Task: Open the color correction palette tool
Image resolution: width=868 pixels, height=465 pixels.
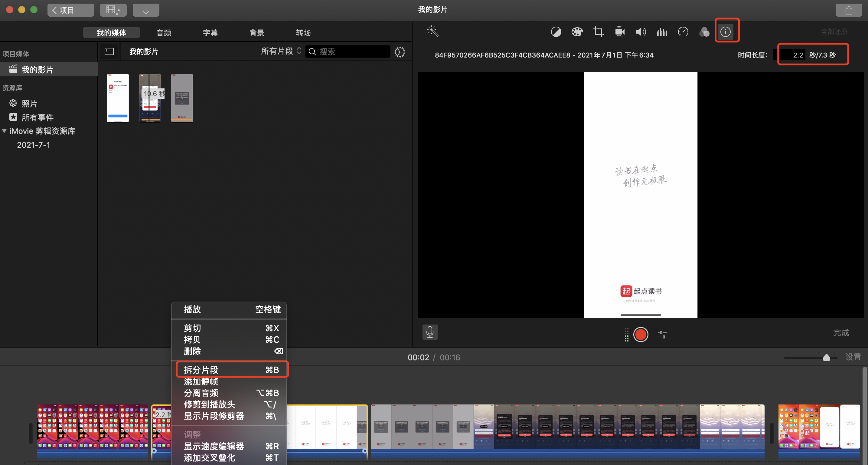Action: tap(577, 32)
